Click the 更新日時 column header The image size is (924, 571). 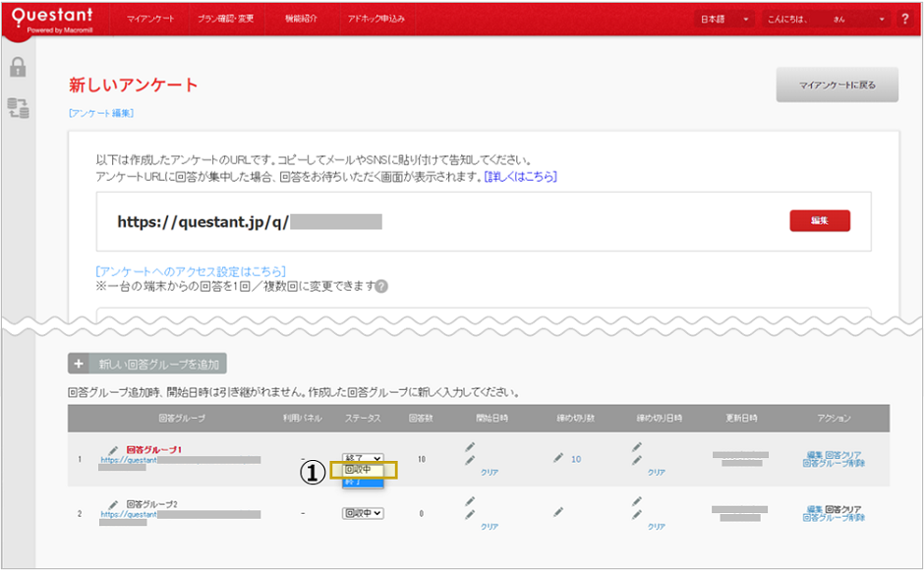741,418
